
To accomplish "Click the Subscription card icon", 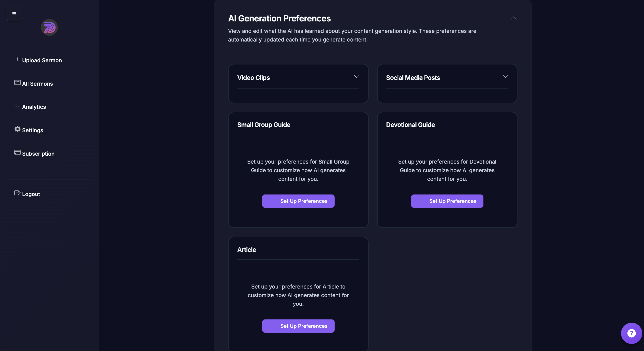I will 17,152.
